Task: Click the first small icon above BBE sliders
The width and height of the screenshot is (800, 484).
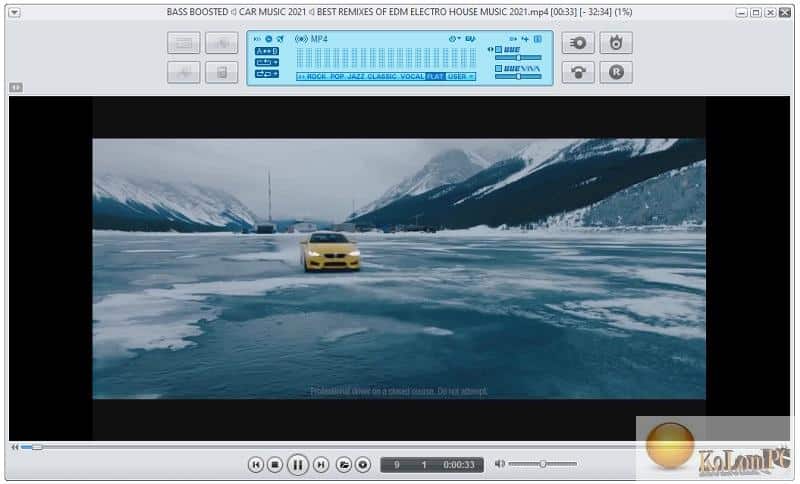Action: tap(513, 39)
